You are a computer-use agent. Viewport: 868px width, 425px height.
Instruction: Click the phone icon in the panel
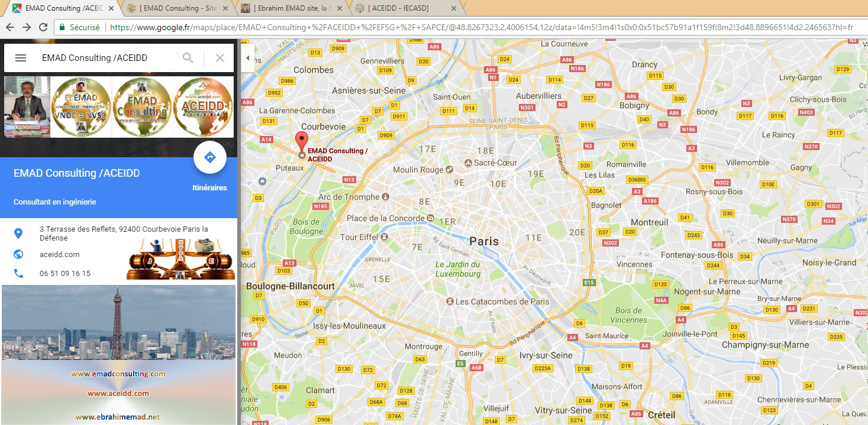pyautogui.click(x=18, y=274)
